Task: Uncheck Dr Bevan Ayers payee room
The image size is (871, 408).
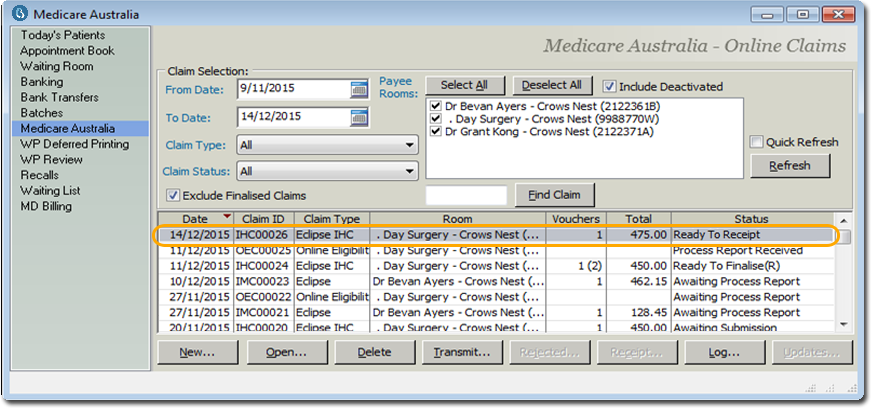Action: point(435,106)
